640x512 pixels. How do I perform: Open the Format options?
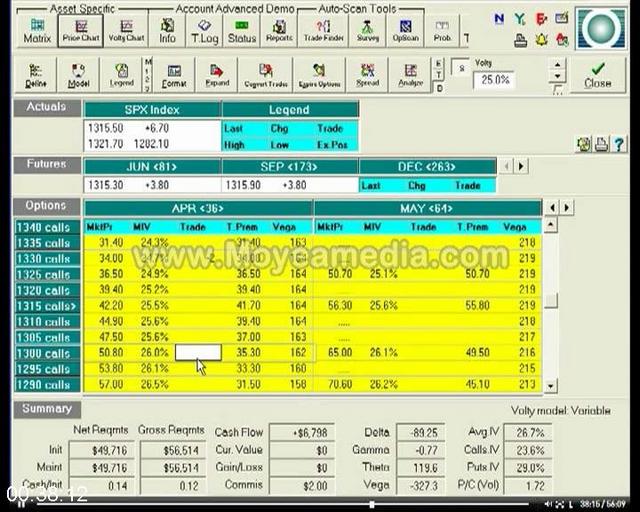click(174, 76)
